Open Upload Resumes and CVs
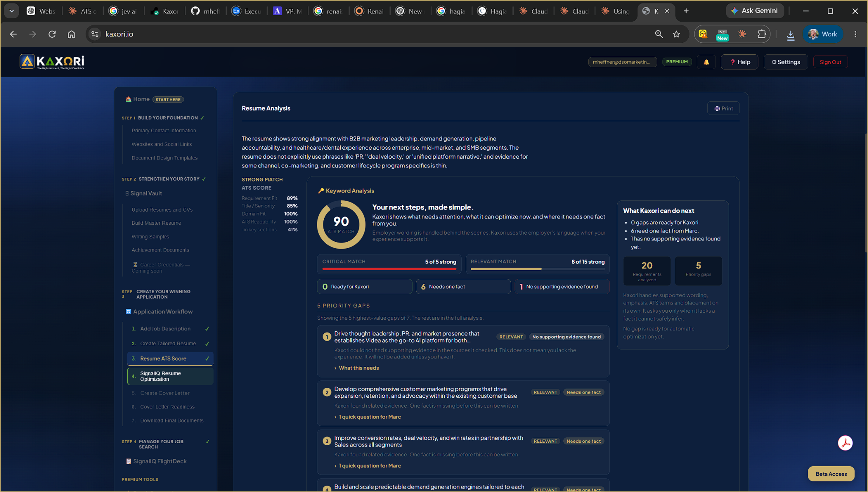The height and width of the screenshot is (492, 868). click(162, 210)
